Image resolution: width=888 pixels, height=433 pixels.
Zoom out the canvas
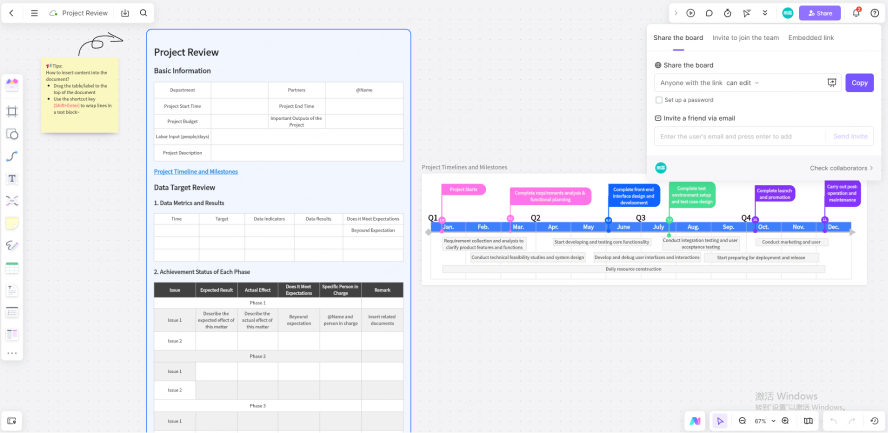point(742,421)
